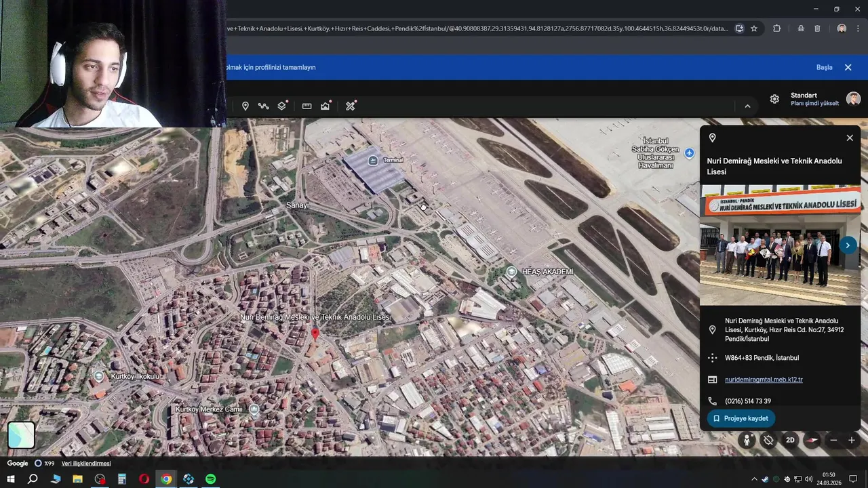This screenshot has width=868, height=488.
Task: Toggle the crossed-out rotation control
Action: click(x=768, y=440)
